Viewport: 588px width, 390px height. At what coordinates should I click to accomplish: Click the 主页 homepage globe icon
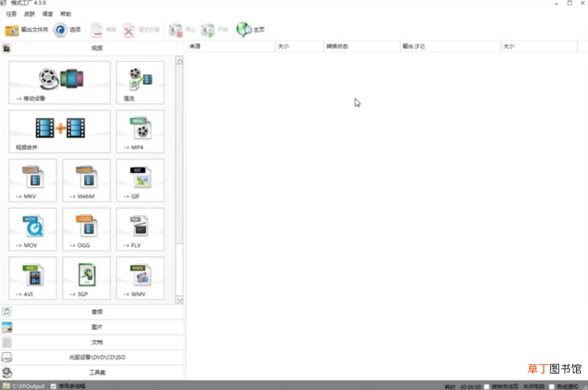[x=244, y=29]
